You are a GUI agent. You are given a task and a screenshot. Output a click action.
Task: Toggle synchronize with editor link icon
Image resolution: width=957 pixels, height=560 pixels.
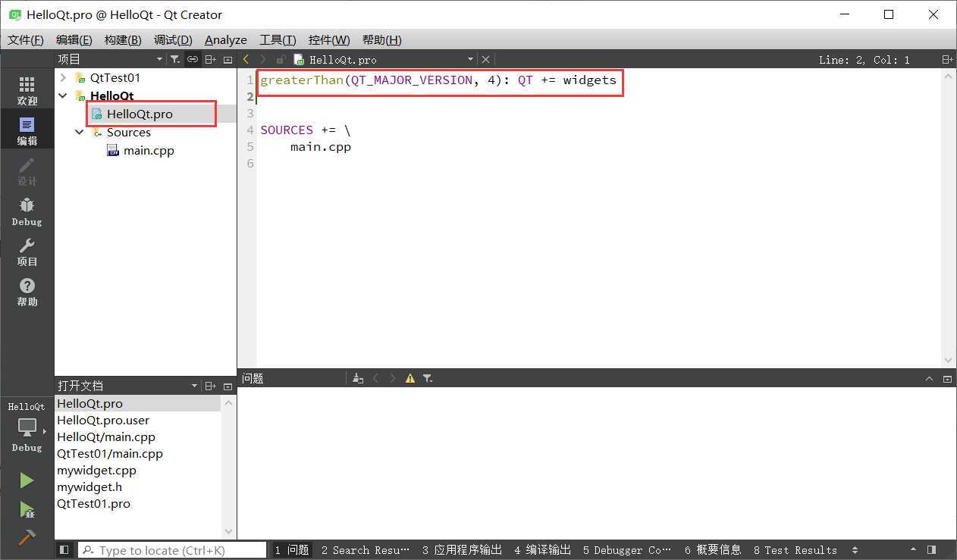[193, 59]
